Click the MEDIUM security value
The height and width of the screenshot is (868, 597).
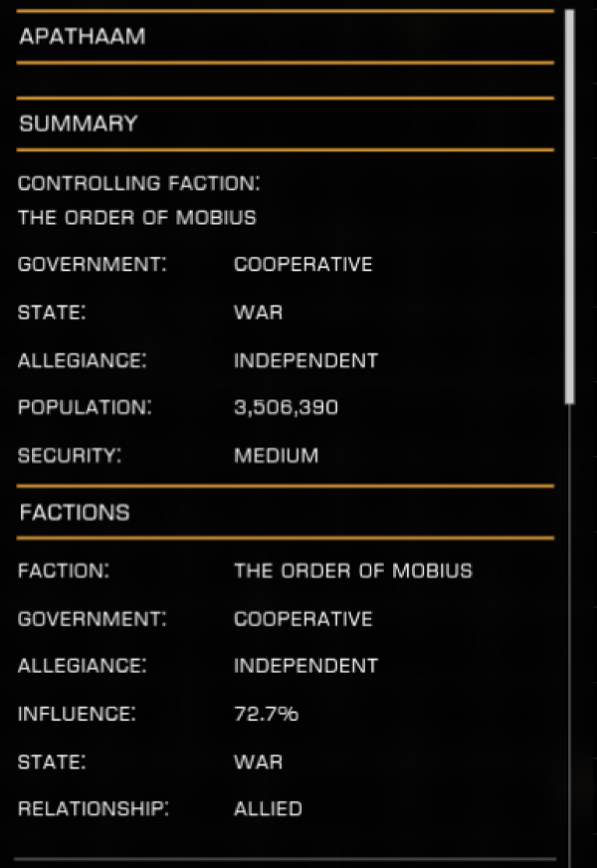pos(277,456)
